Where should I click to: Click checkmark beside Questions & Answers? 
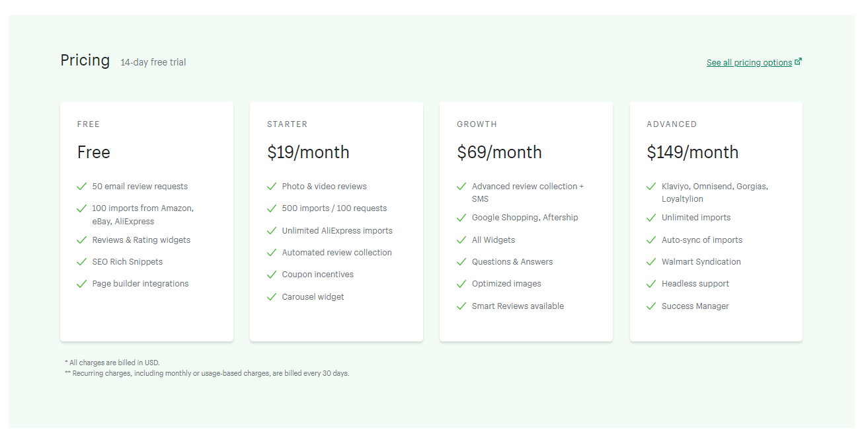click(461, 262)
